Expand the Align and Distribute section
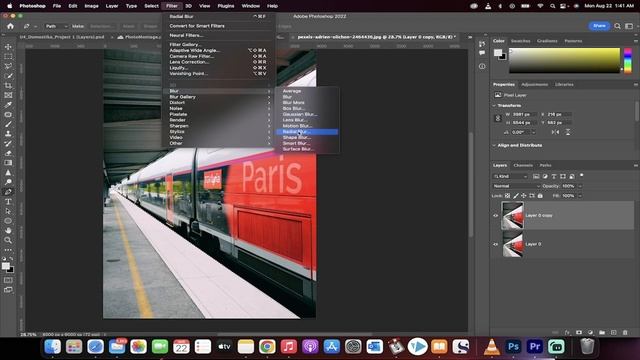This screenshot has width=640, height=360. [494, 145]
